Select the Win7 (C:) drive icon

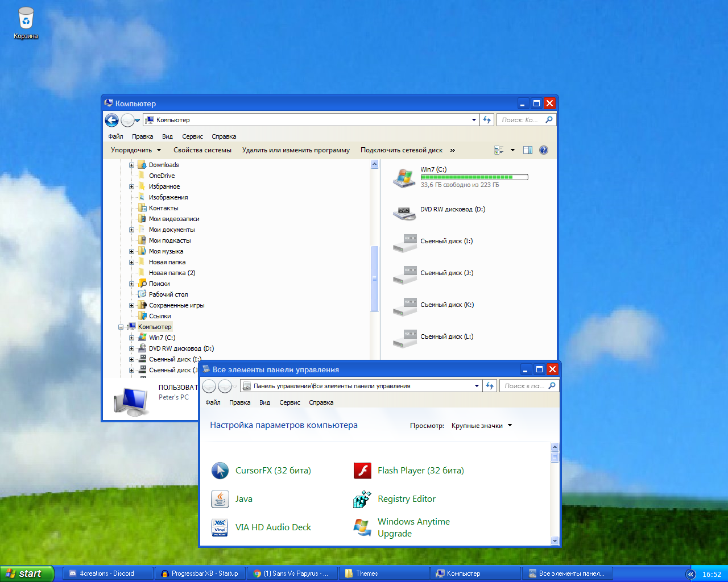click(404, 177)
